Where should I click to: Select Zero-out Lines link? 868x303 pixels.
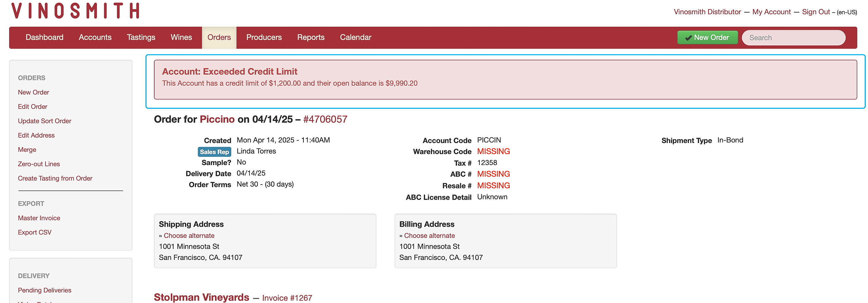click(39, 164)
